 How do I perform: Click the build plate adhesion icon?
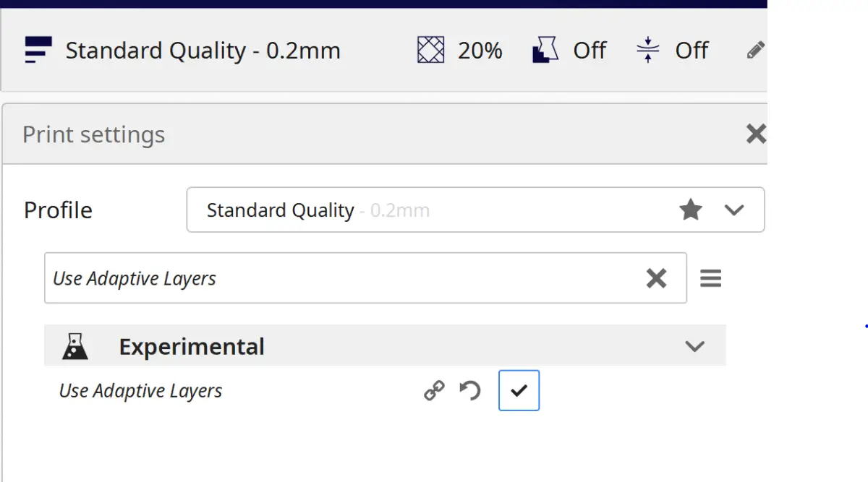click(647, 51)
